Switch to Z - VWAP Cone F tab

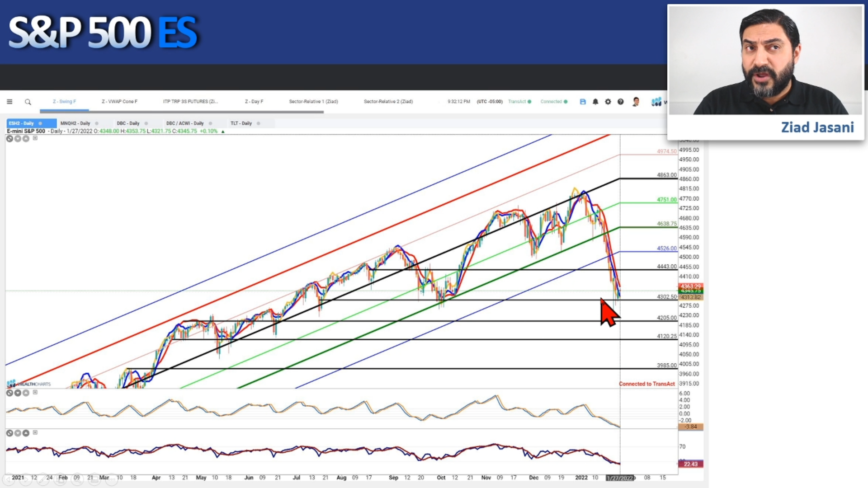119,102
